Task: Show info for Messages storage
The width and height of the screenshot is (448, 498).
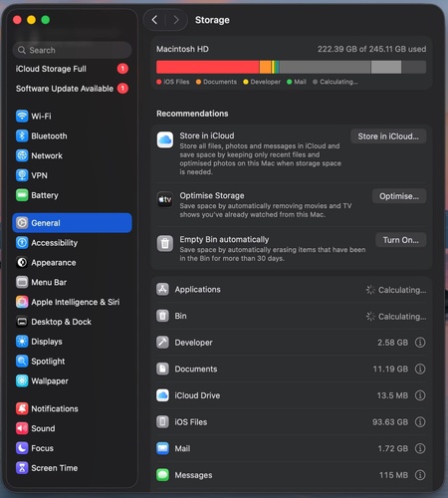Action: click(x=420, y=475)
